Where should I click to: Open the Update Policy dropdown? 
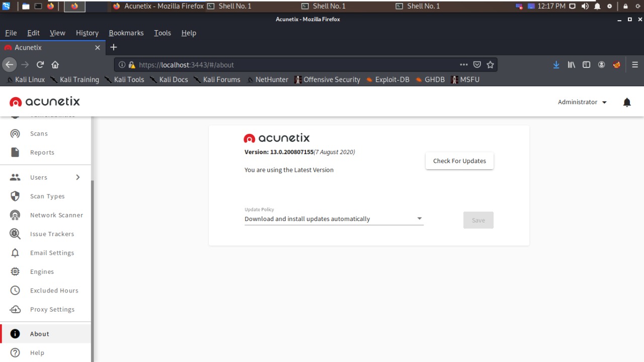tap(334, 219)
